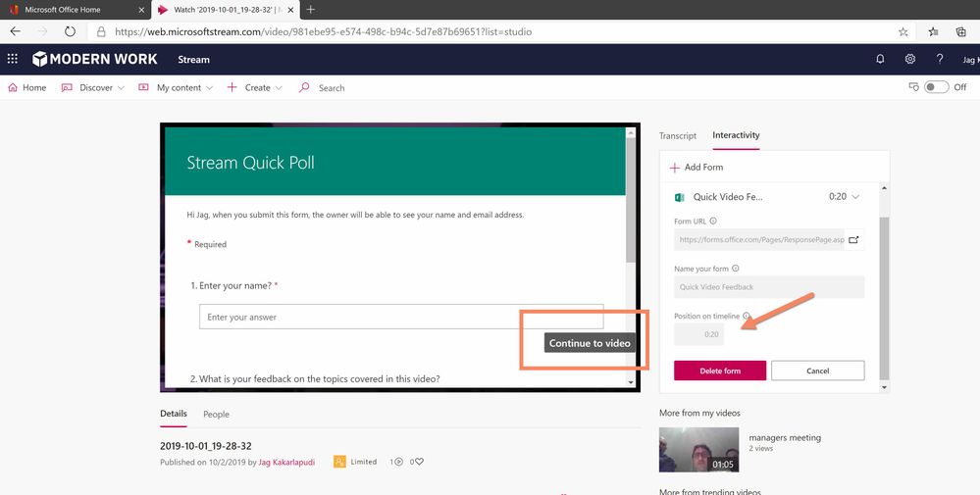Expand the Create menu
Image resolution: width=980 pixels, height=495 pixels.
[x=254, y=87]
